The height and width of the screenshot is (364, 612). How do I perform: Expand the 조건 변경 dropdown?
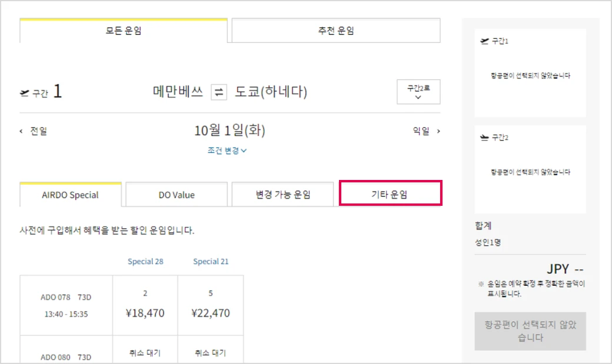[227, 151]
